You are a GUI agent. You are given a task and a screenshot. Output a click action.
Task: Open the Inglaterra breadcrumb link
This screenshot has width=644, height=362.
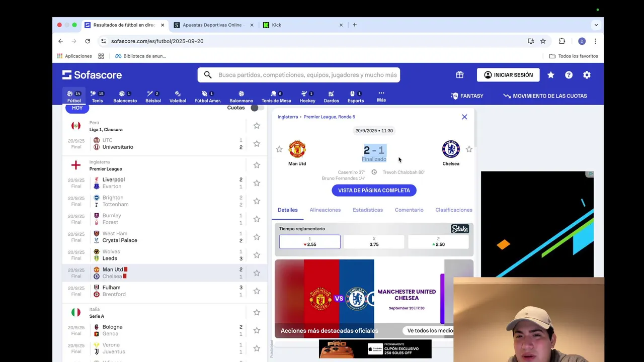[288, 117]
